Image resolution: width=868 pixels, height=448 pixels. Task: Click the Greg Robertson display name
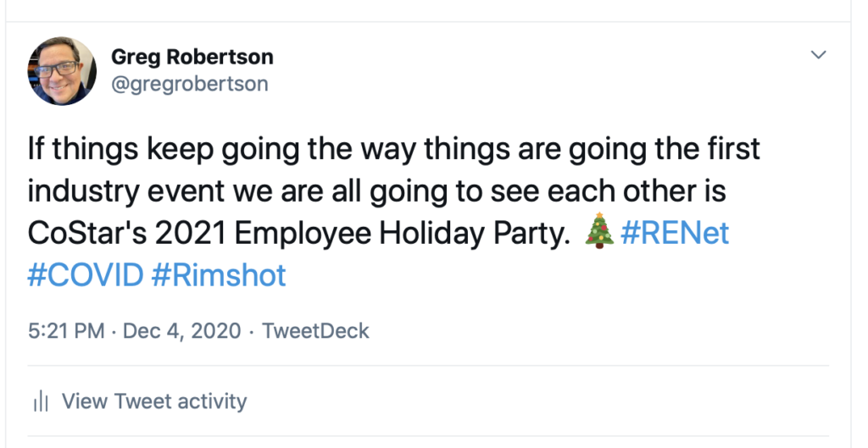(192, 58)
